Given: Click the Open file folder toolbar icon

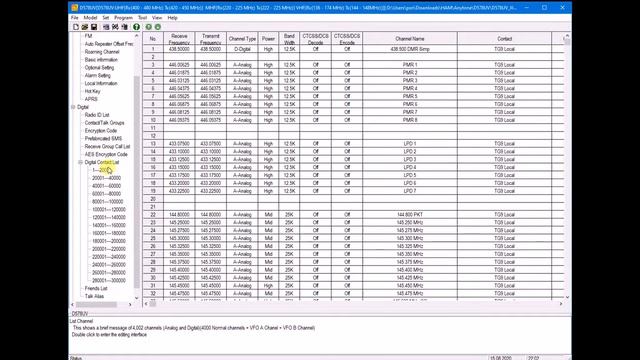Looking at the screenshot, I should 85,27.
